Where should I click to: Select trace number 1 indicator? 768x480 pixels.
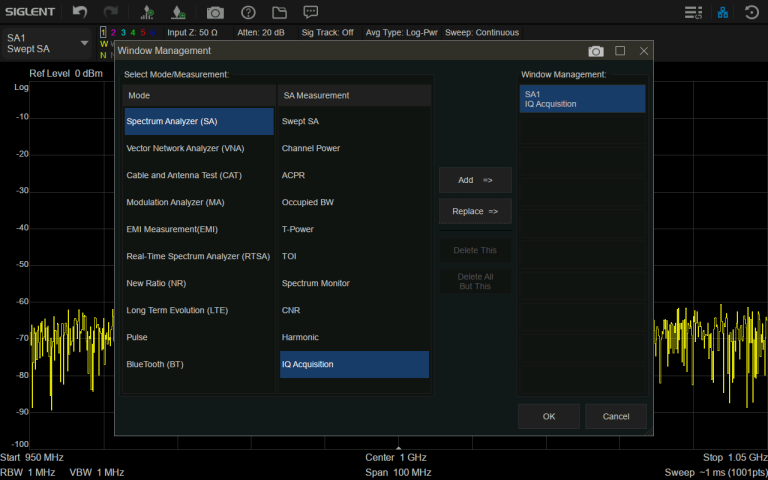coord(103,32)
